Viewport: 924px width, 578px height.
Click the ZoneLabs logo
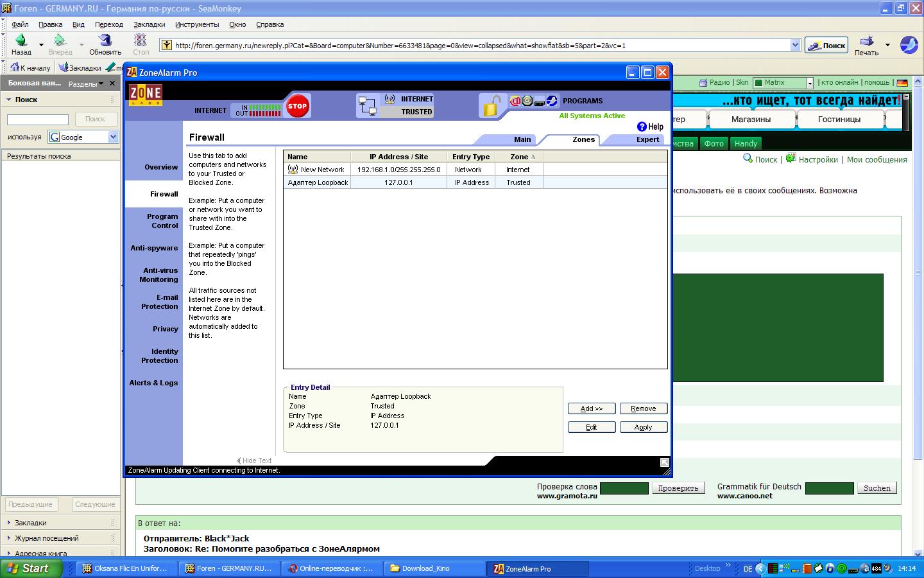pyautogui.click(x=146, y=95)
